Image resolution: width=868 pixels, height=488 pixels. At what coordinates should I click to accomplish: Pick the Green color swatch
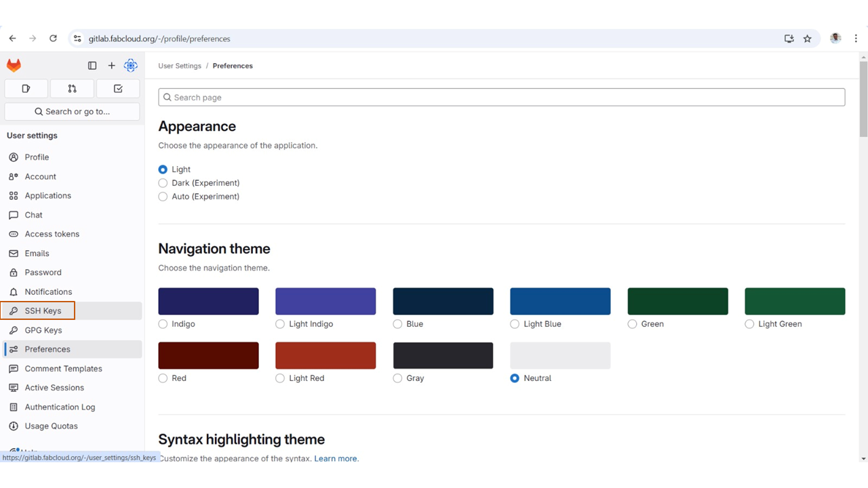pyautogui.click(x=677, y=302)
